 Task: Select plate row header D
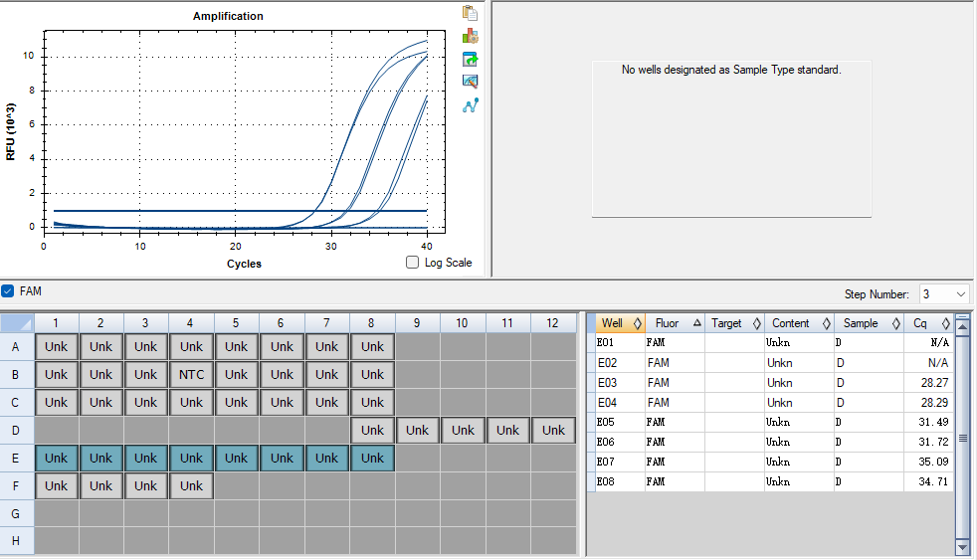tap(16, 430)
